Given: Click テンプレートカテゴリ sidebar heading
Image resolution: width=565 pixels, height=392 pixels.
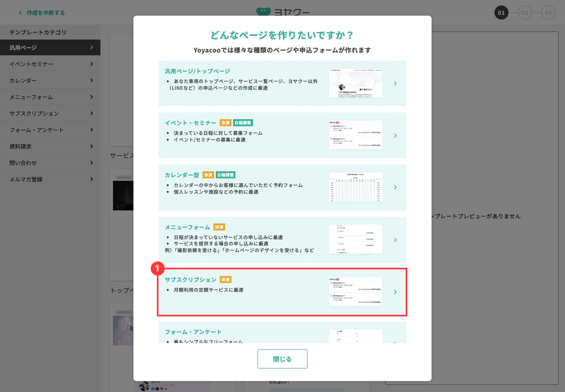Looking at the screenshot, I should pos(38,33).
